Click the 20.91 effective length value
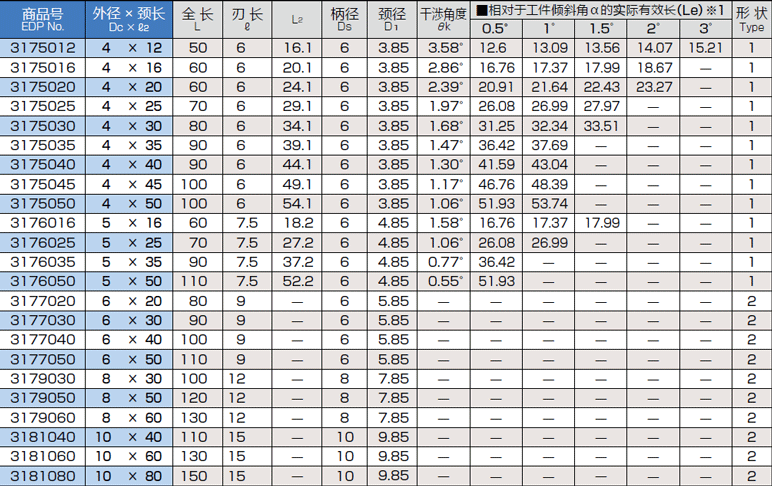The width and height of the screenshot is (772, 486). point(496,87)
